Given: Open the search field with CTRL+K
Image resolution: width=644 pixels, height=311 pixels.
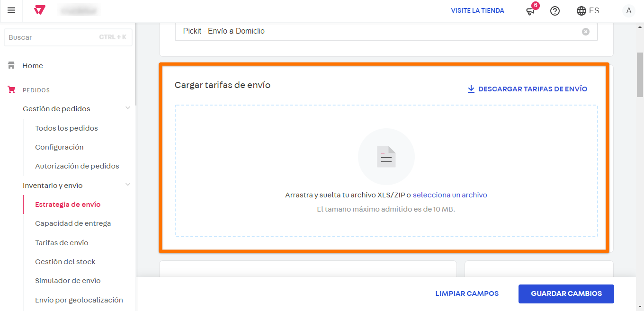Looking at the screenshot, I should pos(68,37).
